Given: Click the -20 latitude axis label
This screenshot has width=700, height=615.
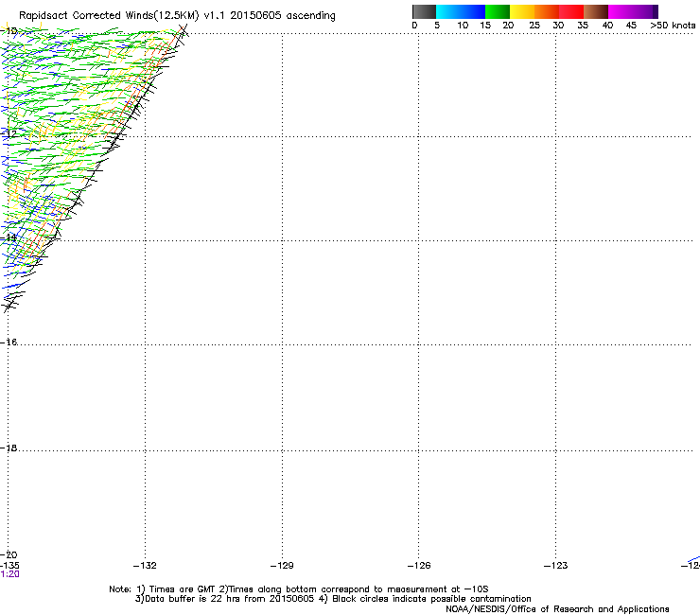Looking at the screenshot, I should [x=9, y=555].
